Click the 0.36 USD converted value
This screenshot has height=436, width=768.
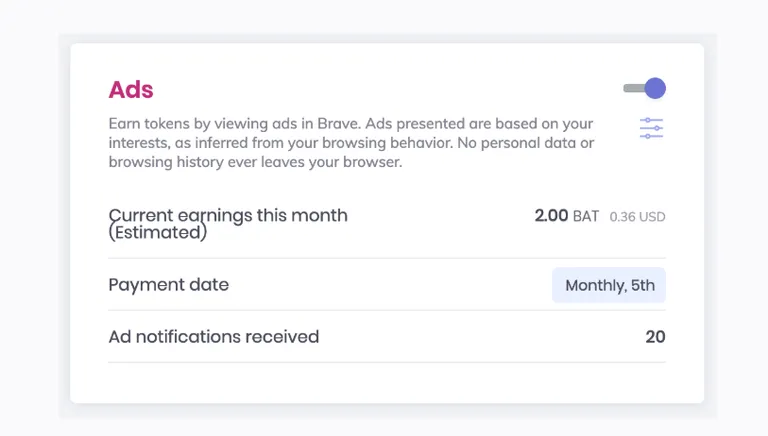[x=637, y=217]
